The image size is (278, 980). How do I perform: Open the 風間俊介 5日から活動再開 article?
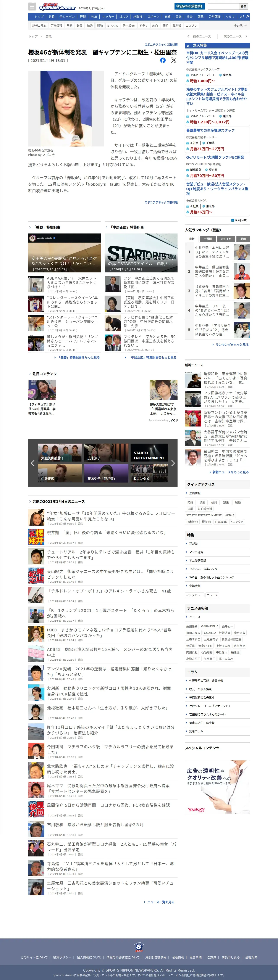click(108, 805)
